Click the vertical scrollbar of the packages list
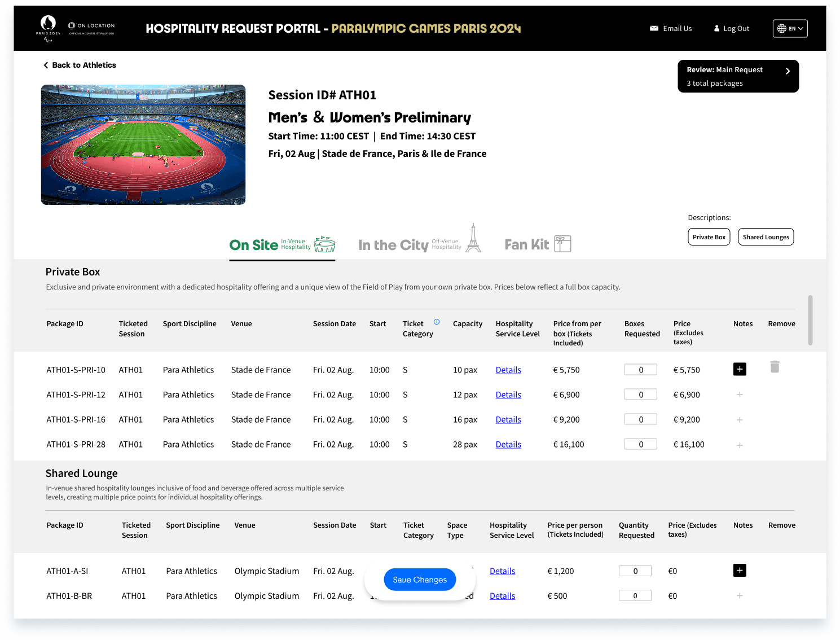Image resolution: width=840 pixels, height=640 pixels. click(810, 320)
